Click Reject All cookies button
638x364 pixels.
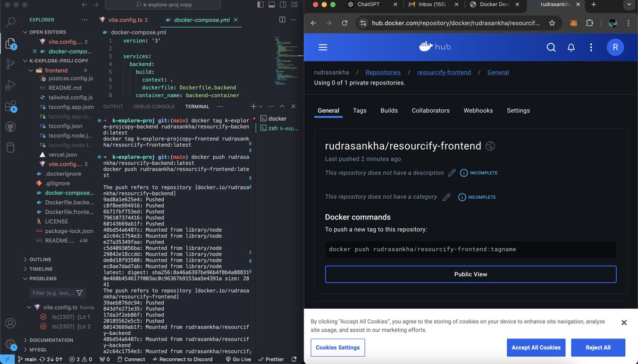[x=598, y=348]
